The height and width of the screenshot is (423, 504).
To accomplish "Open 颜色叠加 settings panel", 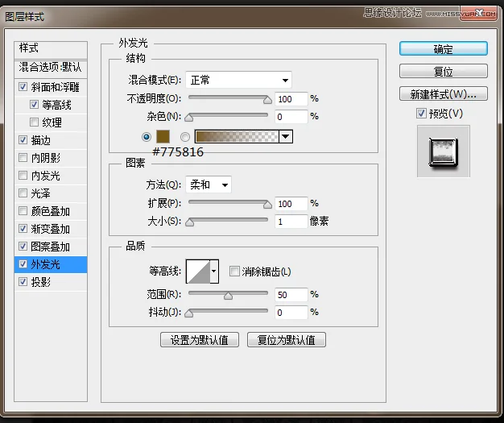I will (51, 211).
